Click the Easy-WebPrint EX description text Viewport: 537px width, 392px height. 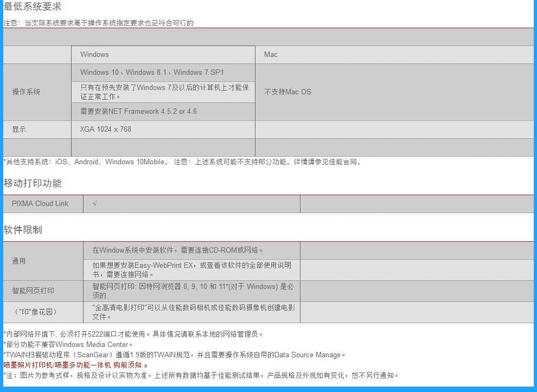click(191, 270)
